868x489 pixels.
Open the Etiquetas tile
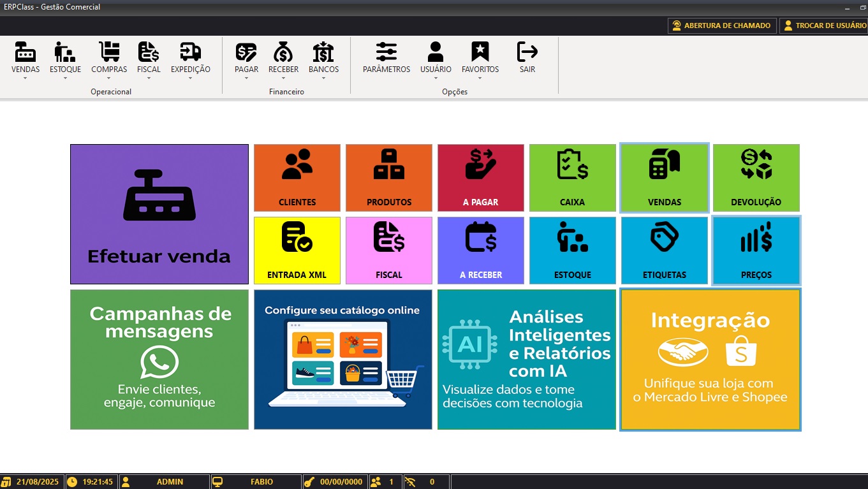click(x=665, y=251)
